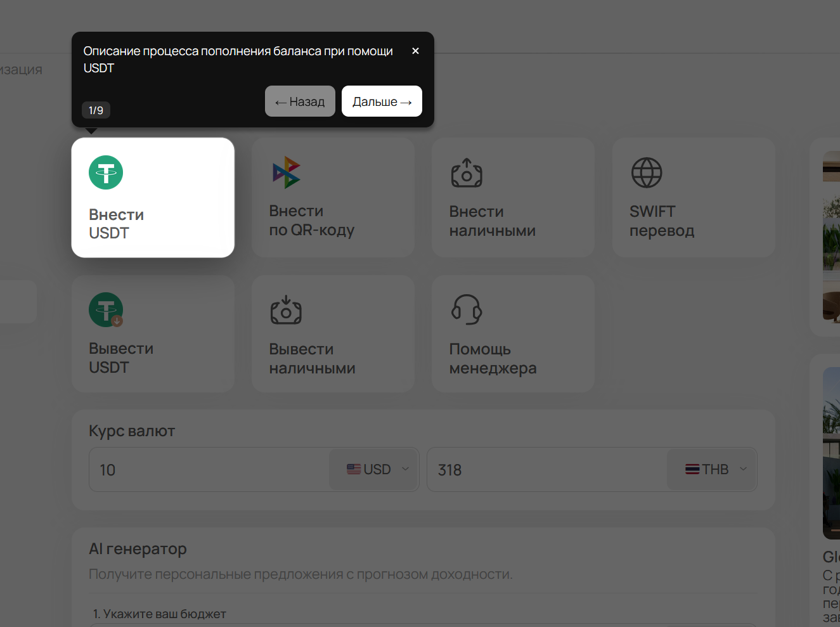Click the tooltip description about USDT пополнения
This screenshot has width=840, height=627.
[238, 60]
